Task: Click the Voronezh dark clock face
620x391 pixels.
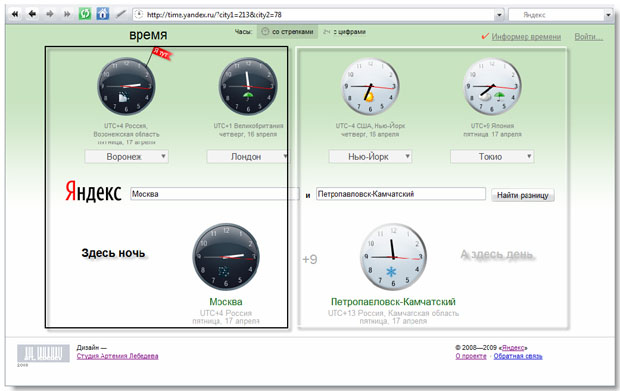Action: click(x=126, y=86)
